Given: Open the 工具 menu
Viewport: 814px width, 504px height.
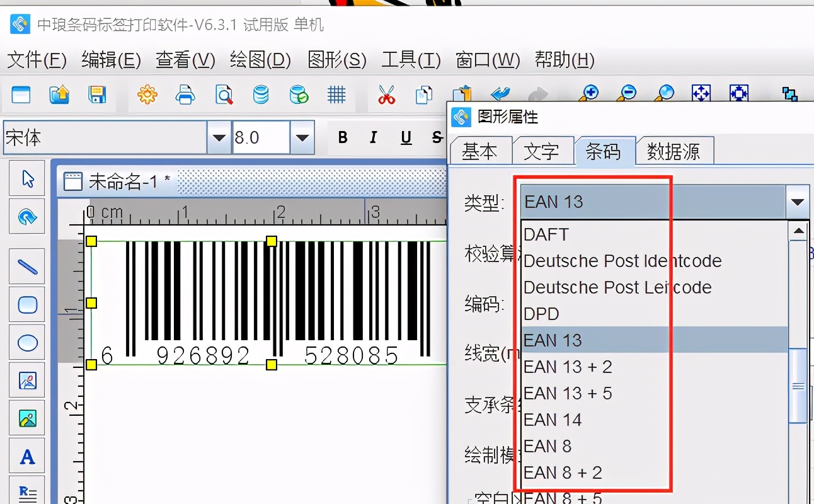Looking at the screenshot, I should pos(410,60).
